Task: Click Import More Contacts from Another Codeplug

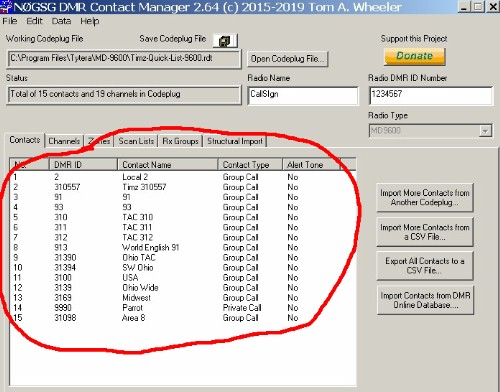Action: point(425,197)
